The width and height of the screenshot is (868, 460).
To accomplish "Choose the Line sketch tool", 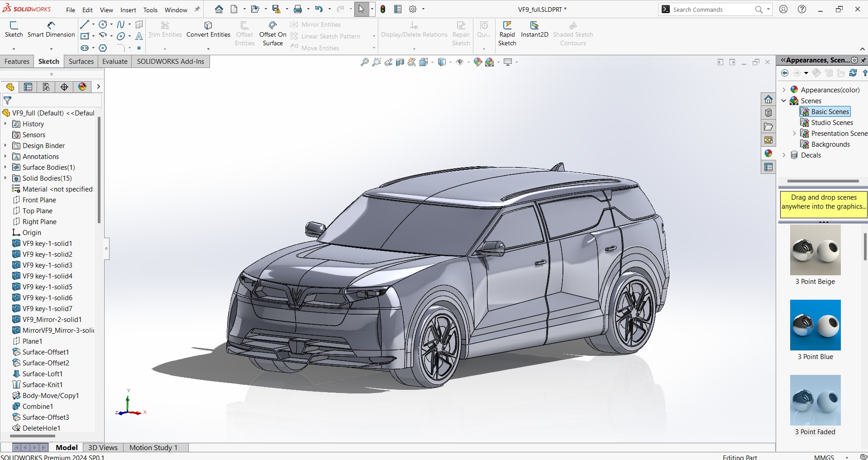I will 84,24.
